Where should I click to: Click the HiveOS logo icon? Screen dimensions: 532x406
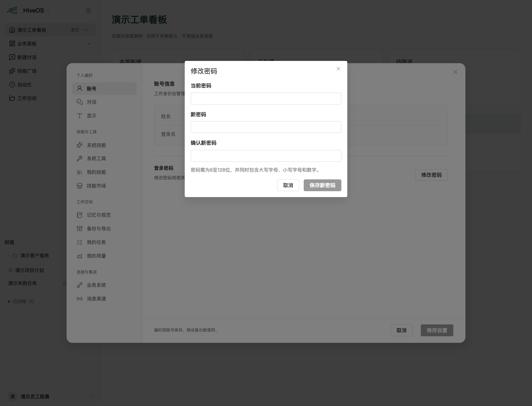[x=12, y=10]
